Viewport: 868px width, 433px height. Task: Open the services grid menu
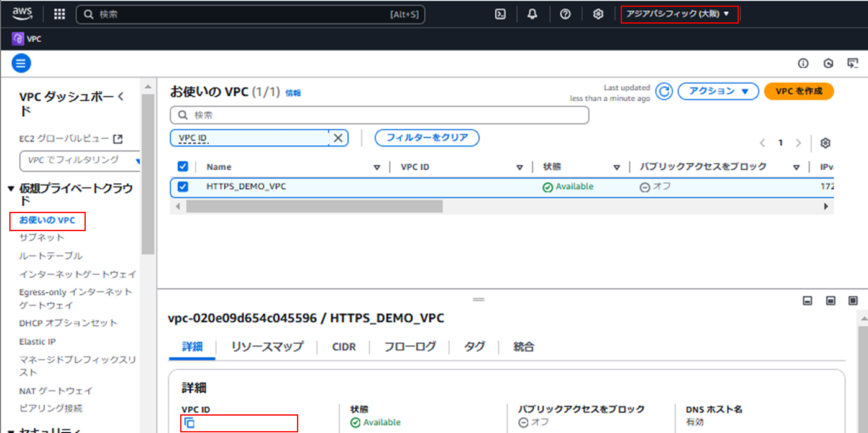point(60,14)
